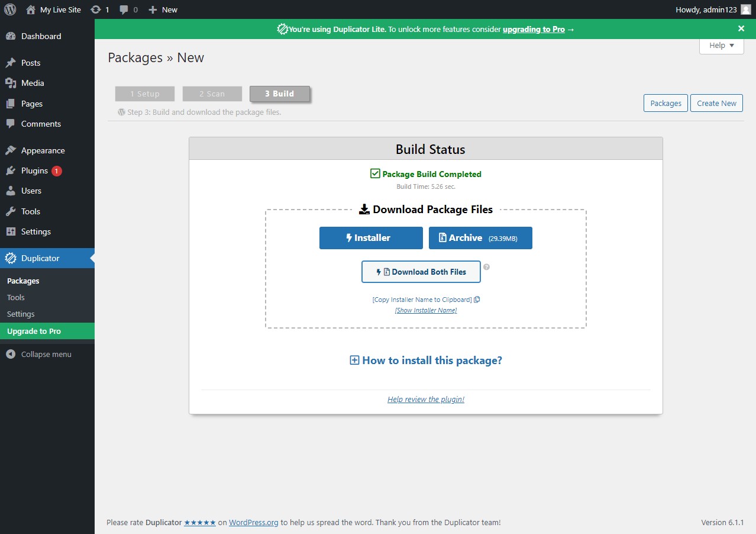Click the Media icon in sidebar
756x534 pixels.
(11, 83)
